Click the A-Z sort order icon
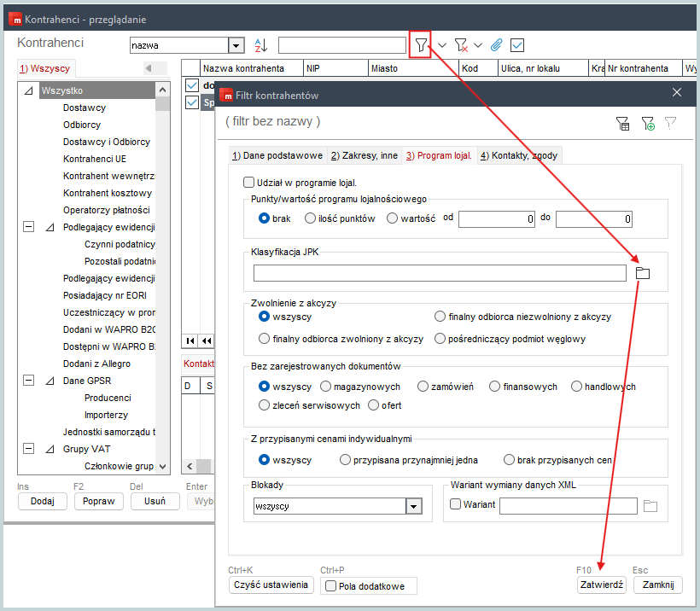Image resolution: width=700 pixels, height=611 pixels. point(261,44)
